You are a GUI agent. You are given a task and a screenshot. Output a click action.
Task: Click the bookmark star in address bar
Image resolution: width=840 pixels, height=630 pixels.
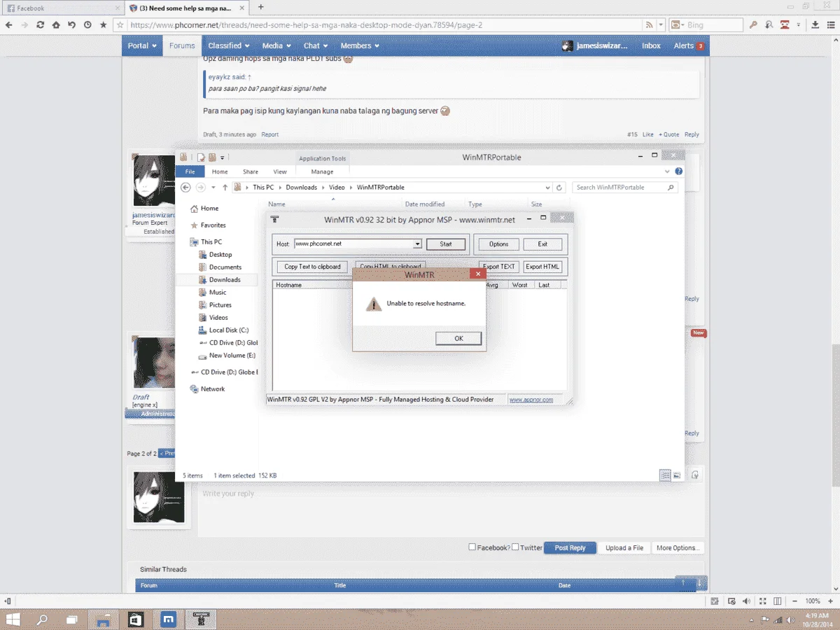[120, 24]
